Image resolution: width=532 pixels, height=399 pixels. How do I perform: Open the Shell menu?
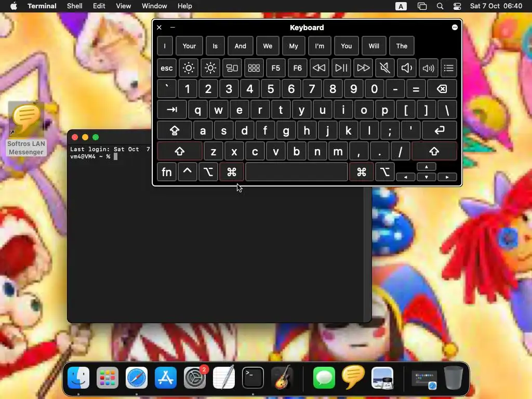75,6
